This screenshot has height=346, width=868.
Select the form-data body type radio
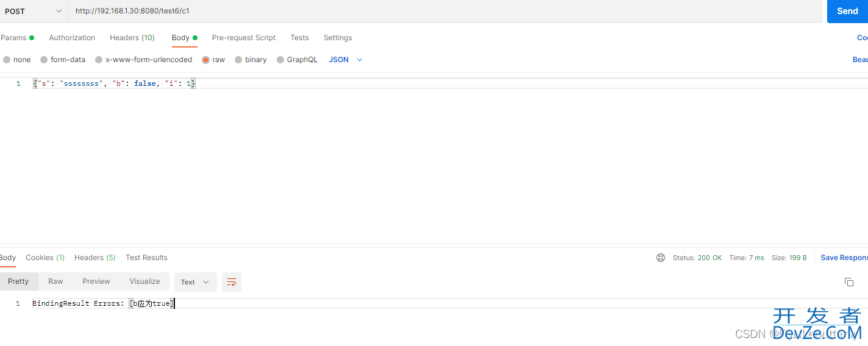pyautogui.click(x=44, y=60)
